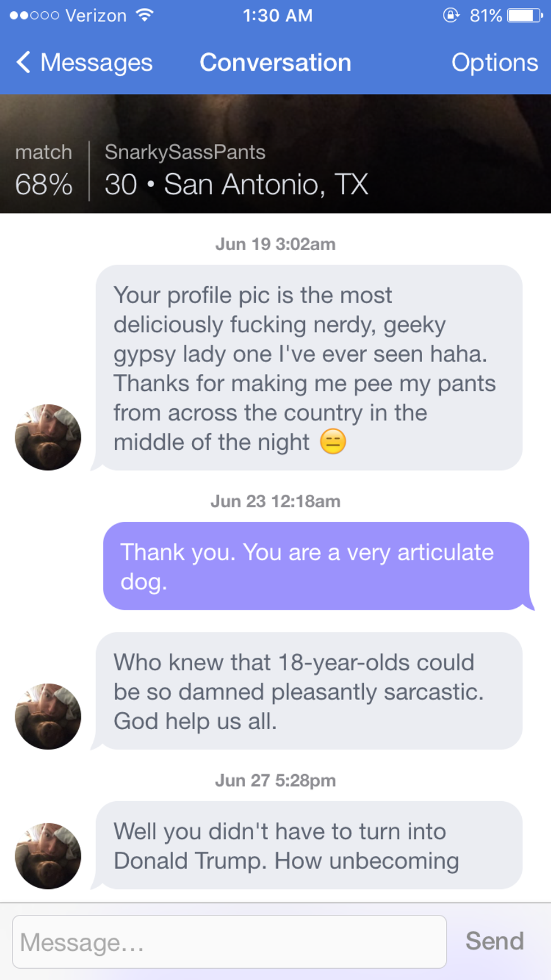Tap the back chevron beside Messages

click(x=23, y=62)
